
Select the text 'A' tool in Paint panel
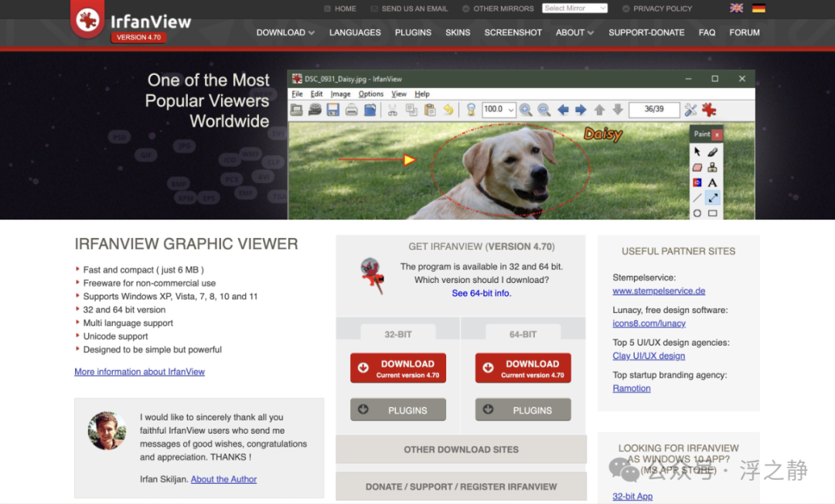coord(713,182)
